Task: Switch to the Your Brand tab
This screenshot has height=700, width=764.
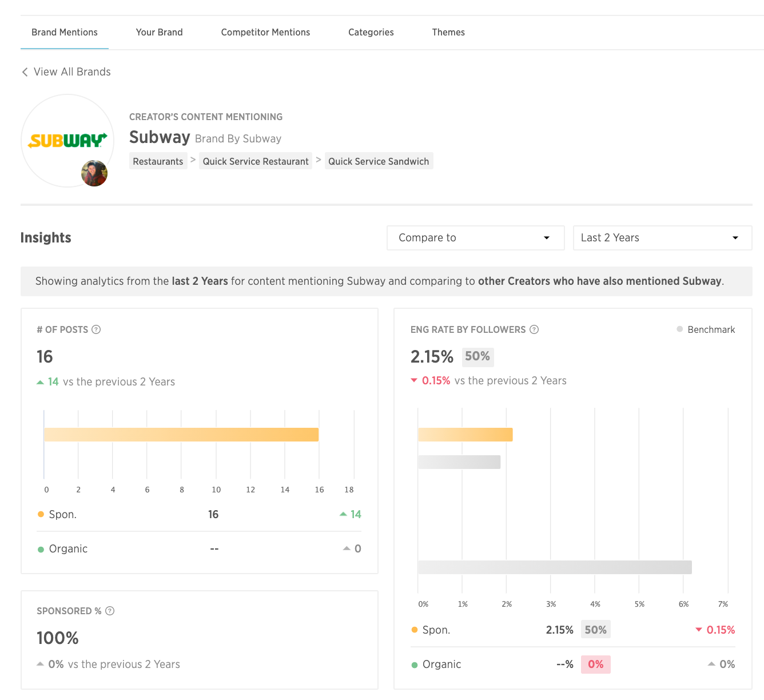Action: click(159, 33)
